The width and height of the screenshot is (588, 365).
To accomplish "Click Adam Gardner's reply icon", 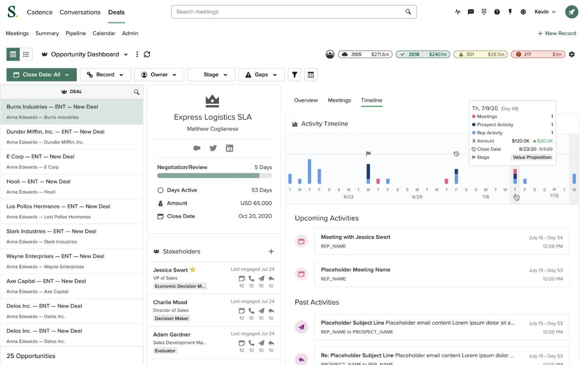I will [x=271, y=343].
